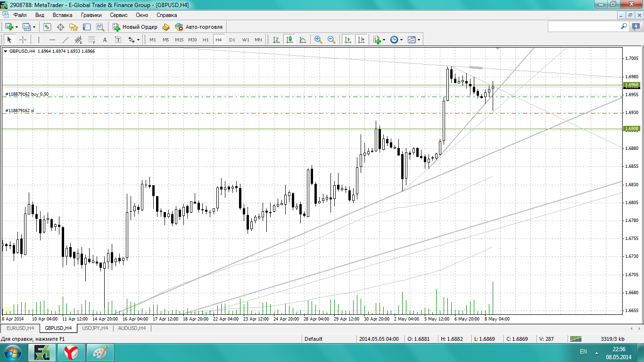Switch to the EURUSD,H4 chart tab
This screenshot has width=644, height=362.
pos(20,328)
